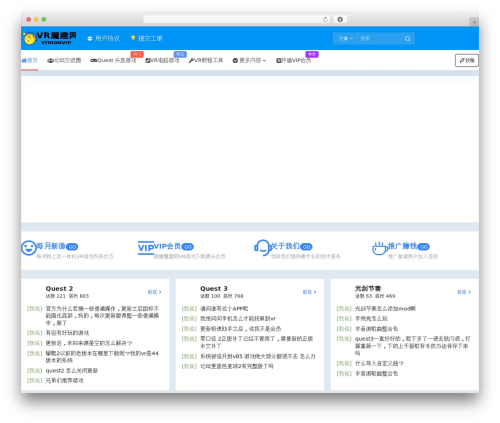This screenshot has height=423, width=500.
Task: Click the purple badge above 开通VIP会员
Action: pyautogui.click(x=312, y=54)
